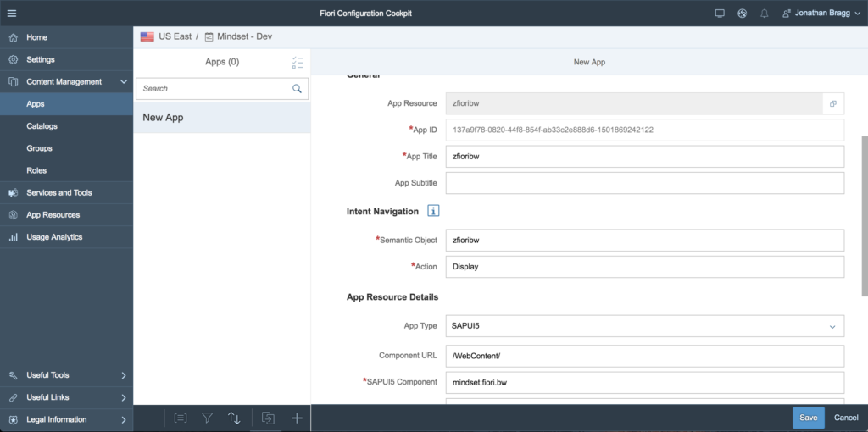The image size is (868, 432).
Task: Click the monitor icon in header
Action: point(720,14)
